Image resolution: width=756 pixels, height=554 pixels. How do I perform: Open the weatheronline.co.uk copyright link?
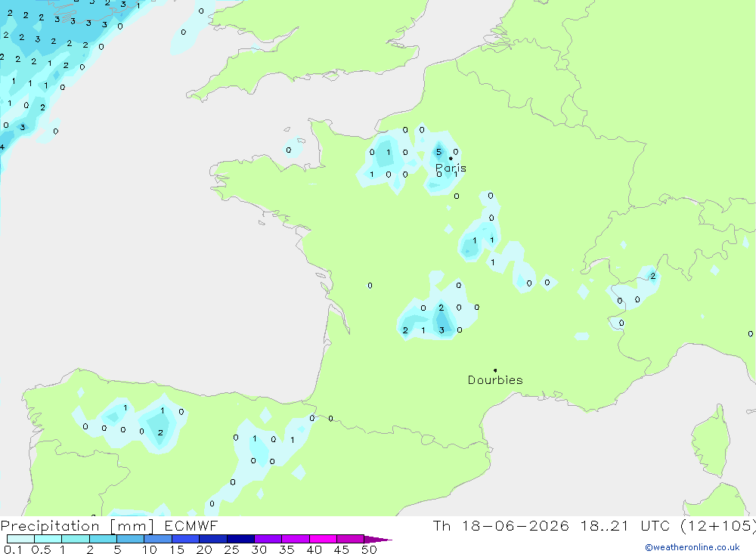(x=692, y=547)
